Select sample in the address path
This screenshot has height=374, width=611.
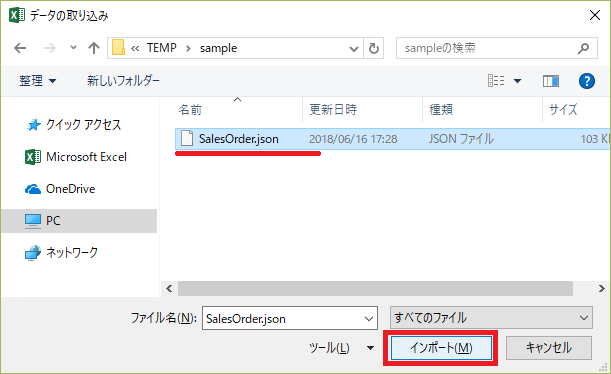(x=218, y=48)
